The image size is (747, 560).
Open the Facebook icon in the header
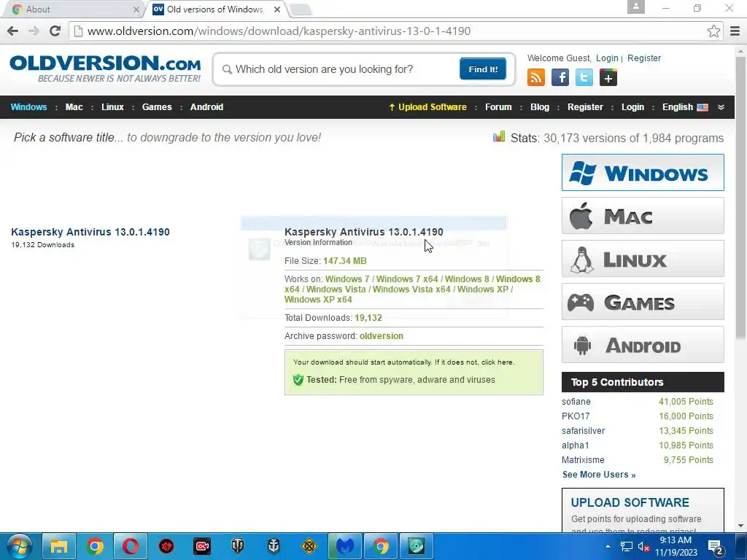560,77
